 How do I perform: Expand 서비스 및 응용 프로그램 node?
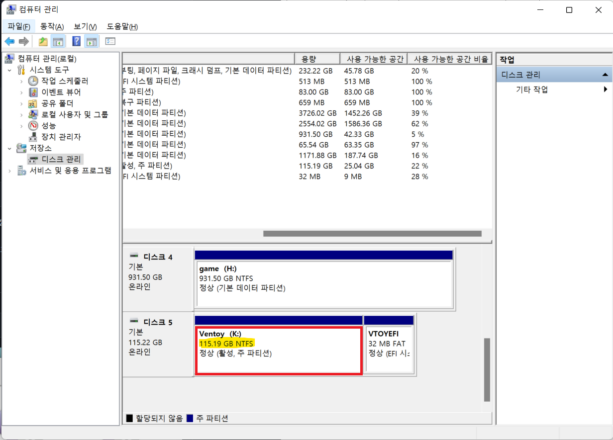(10, 171)
